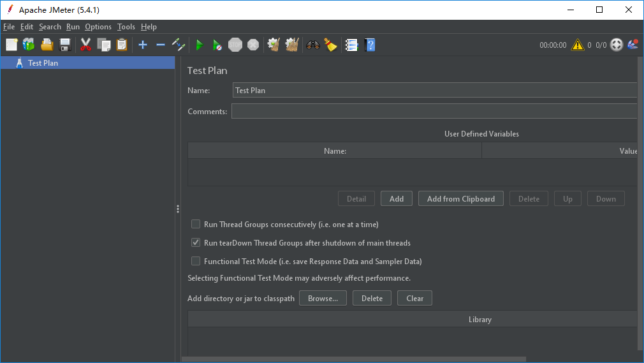644x363 pixels.
Task: Click the 0/0 active threads counter
Action: pos(601,45)
